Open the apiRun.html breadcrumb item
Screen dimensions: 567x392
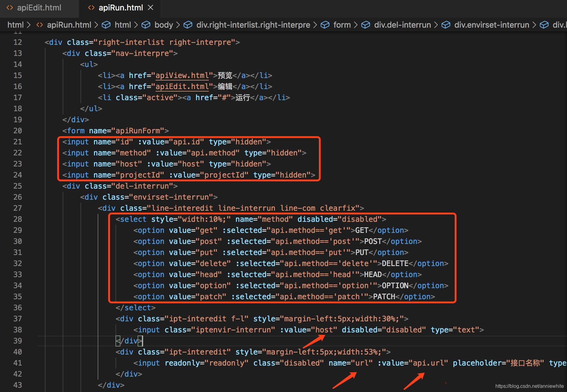[69, 25]
